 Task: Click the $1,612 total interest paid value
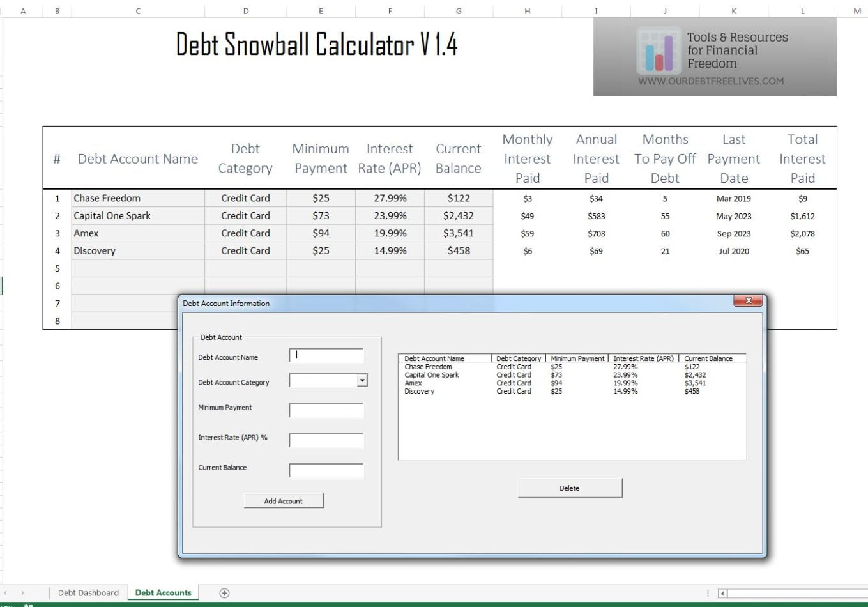coord(802,216)
